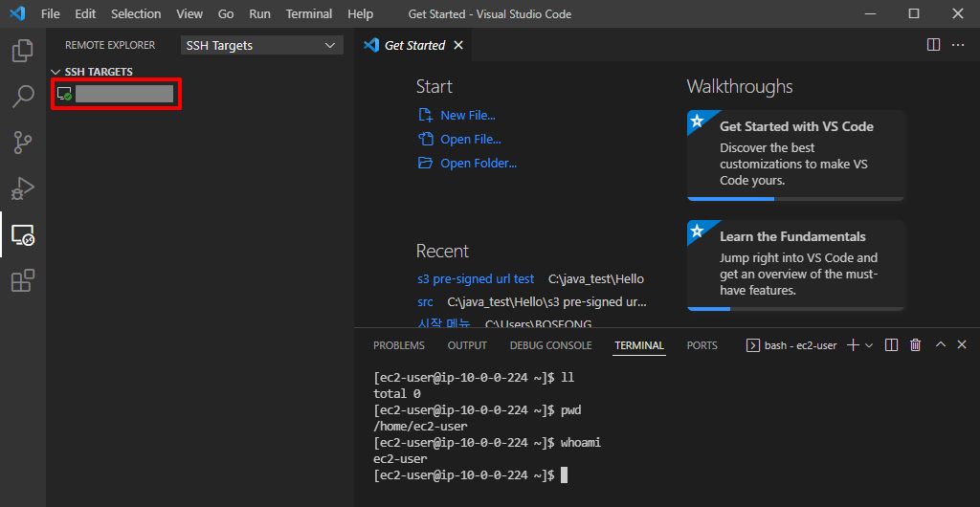The height and width of the screenshot is (507, 980).
Task: Open the Extensions view icon
Action: pyautogui.click(x=23, y=281)
